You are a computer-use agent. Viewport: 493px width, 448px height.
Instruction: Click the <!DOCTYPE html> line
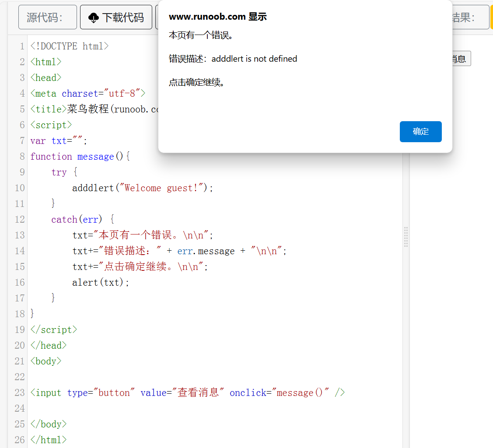coord(70,46)
